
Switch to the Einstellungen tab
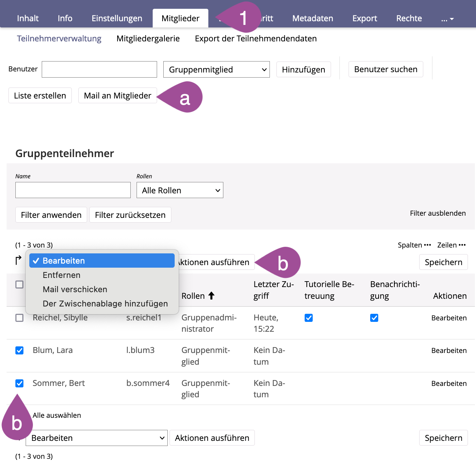point(117,18)
